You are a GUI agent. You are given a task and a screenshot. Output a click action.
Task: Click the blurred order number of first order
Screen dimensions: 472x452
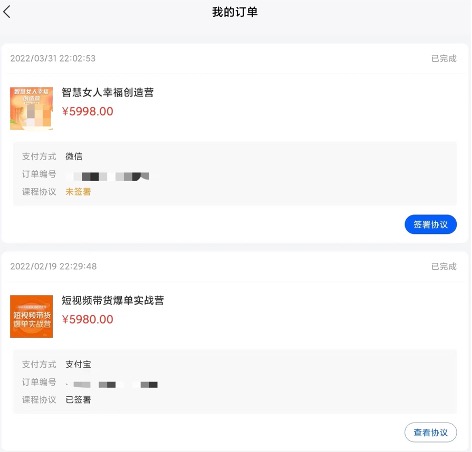pos(108,176)
